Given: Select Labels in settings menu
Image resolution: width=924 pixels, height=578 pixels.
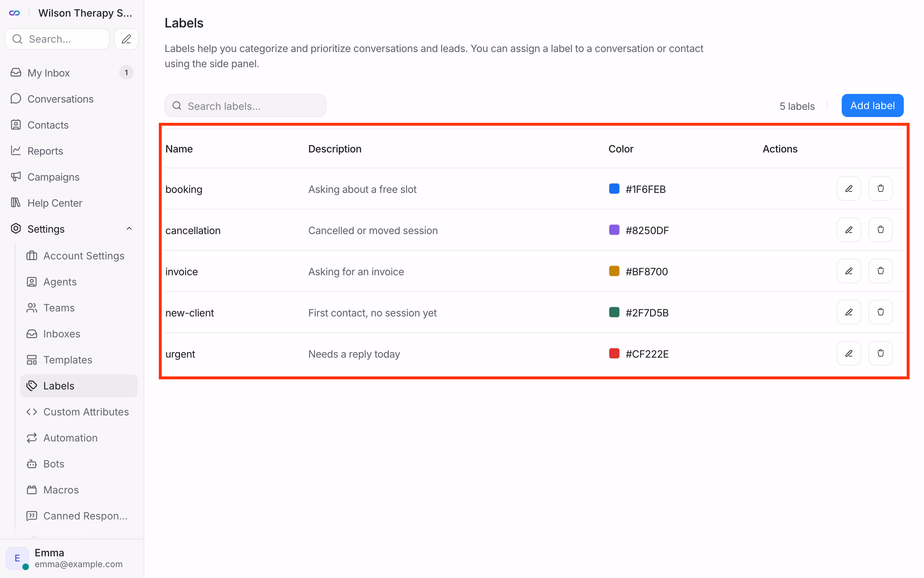Looking at the screenshot, I should pyautogui.click(x=79, y=386).
